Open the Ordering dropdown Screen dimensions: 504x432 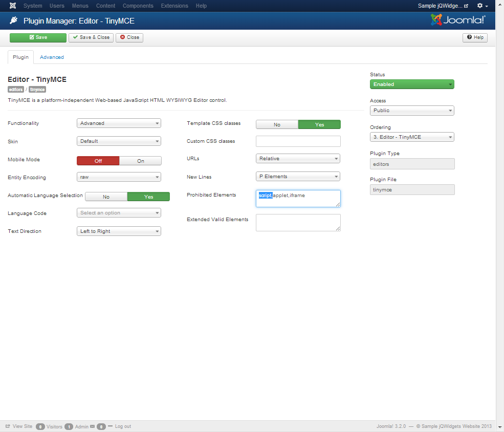[x=412, y=137]
